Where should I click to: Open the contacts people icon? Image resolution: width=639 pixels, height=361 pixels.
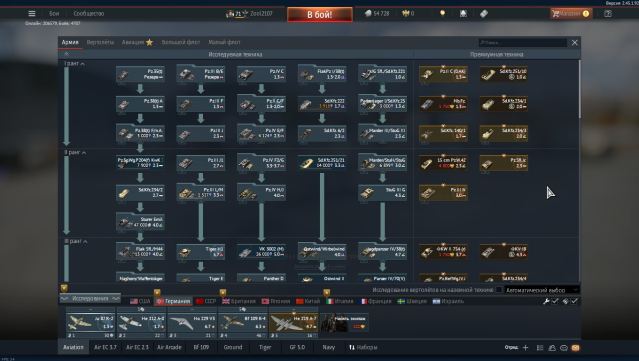[552, 348]
